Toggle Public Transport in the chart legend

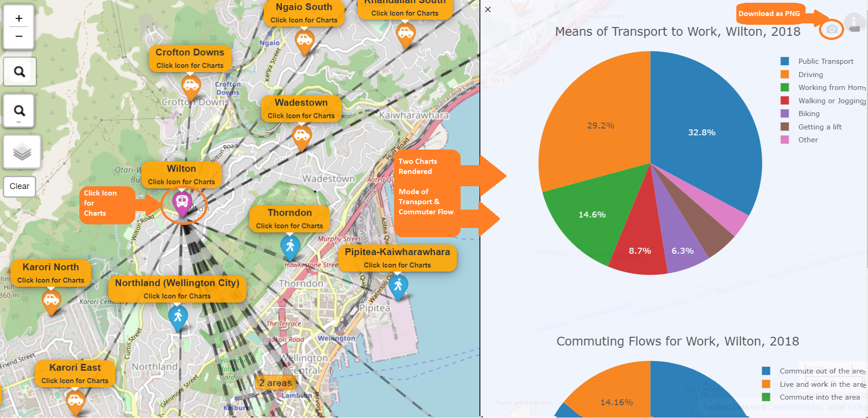(x=825, y=61)
